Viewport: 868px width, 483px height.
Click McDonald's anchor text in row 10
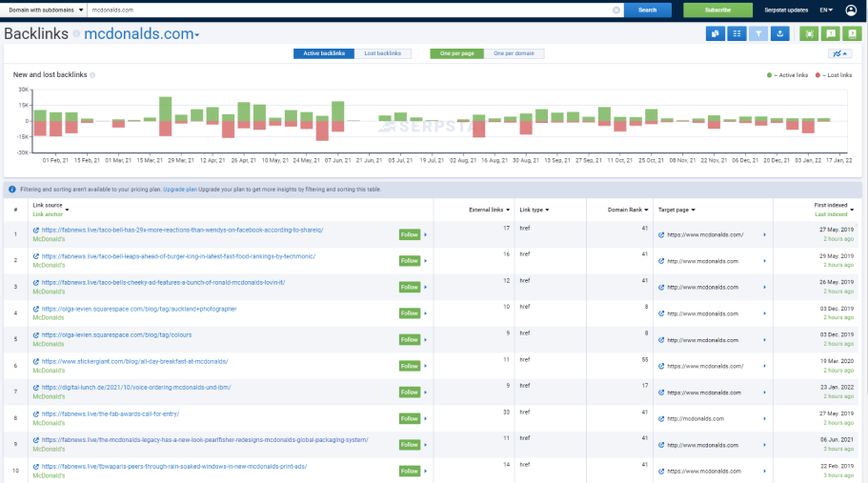49,475
